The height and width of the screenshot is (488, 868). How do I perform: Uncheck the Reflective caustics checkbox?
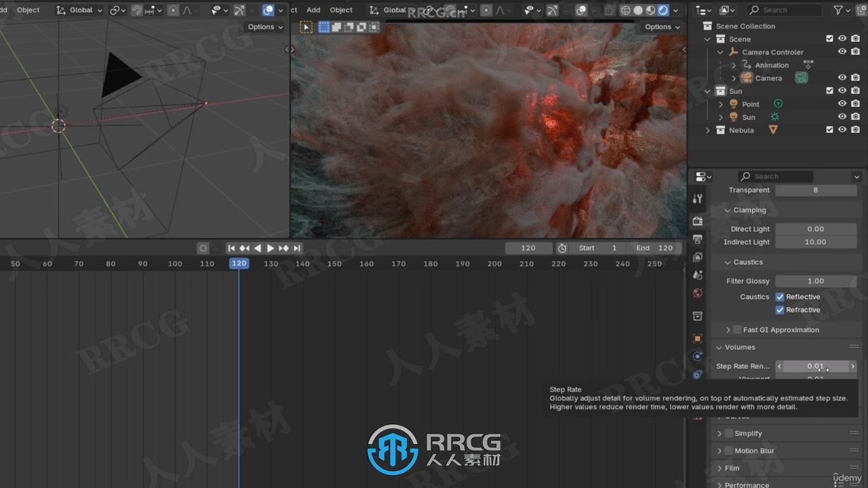(x=780, y=297)
